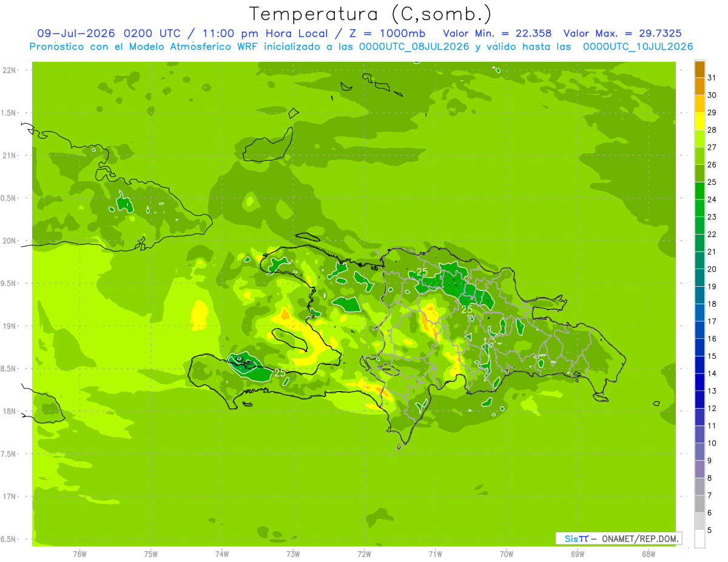Click the '70W' longitude axis label
Screen dimensions: 728x562
tap(507, 554)
